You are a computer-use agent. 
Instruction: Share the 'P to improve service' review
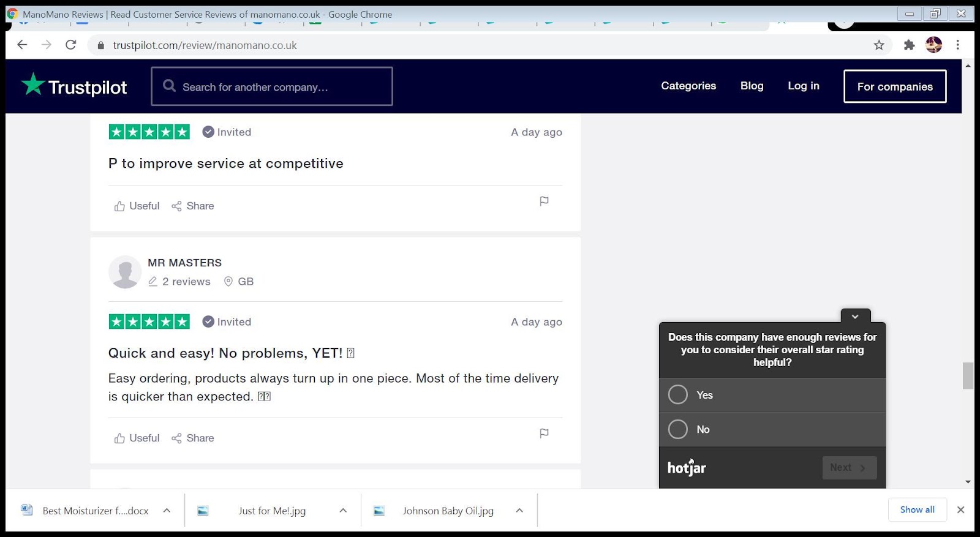tap(193, 206)
